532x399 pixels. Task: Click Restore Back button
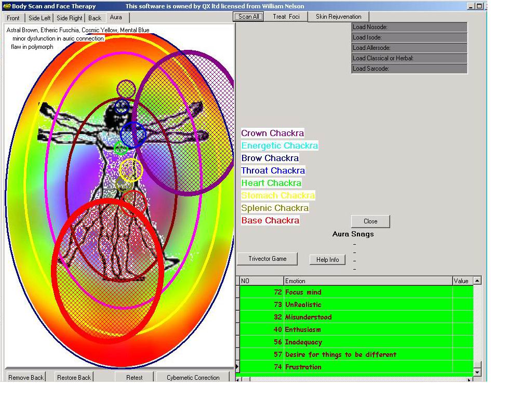tap(74, 377)
